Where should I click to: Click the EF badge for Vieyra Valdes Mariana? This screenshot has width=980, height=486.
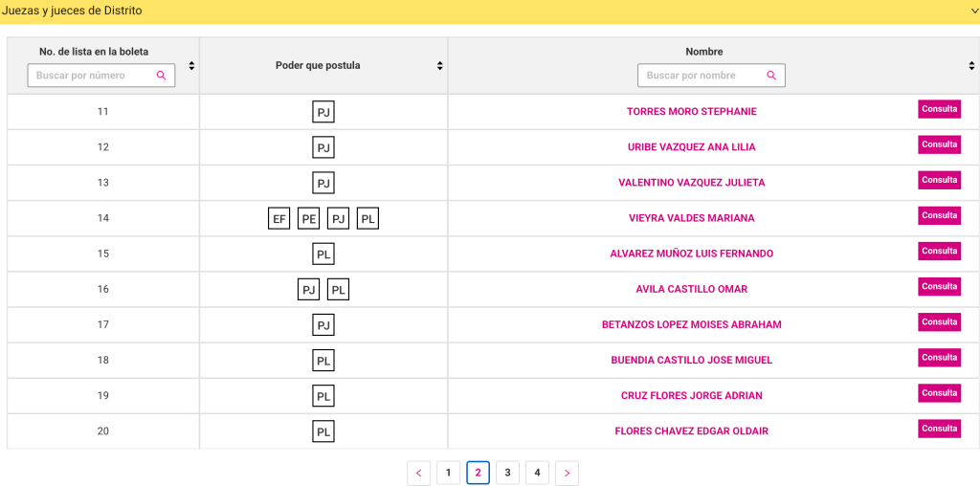[279, 219]
